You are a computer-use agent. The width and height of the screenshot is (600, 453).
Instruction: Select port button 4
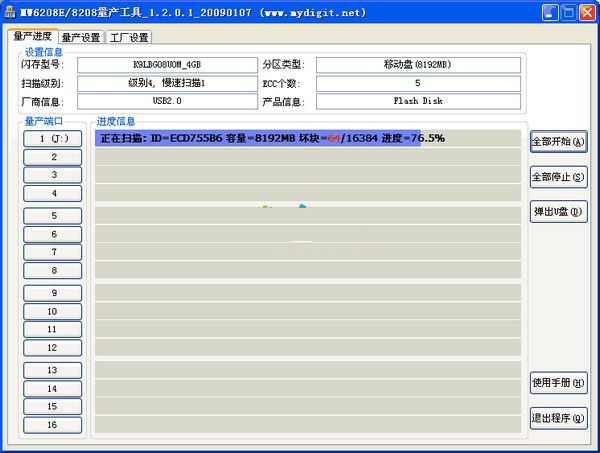point(53,193)
